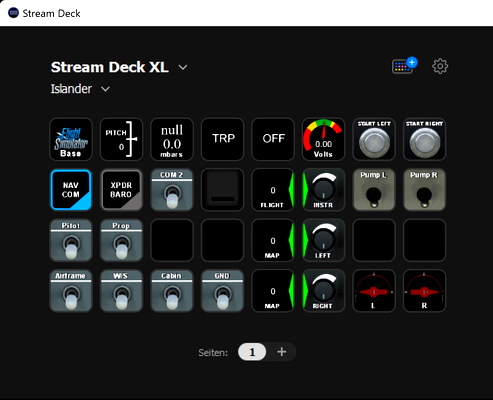The height and width of the screenshot is (400, 493).
Task: Click the START LEFT engine button key
Action: tap(374, 139)
